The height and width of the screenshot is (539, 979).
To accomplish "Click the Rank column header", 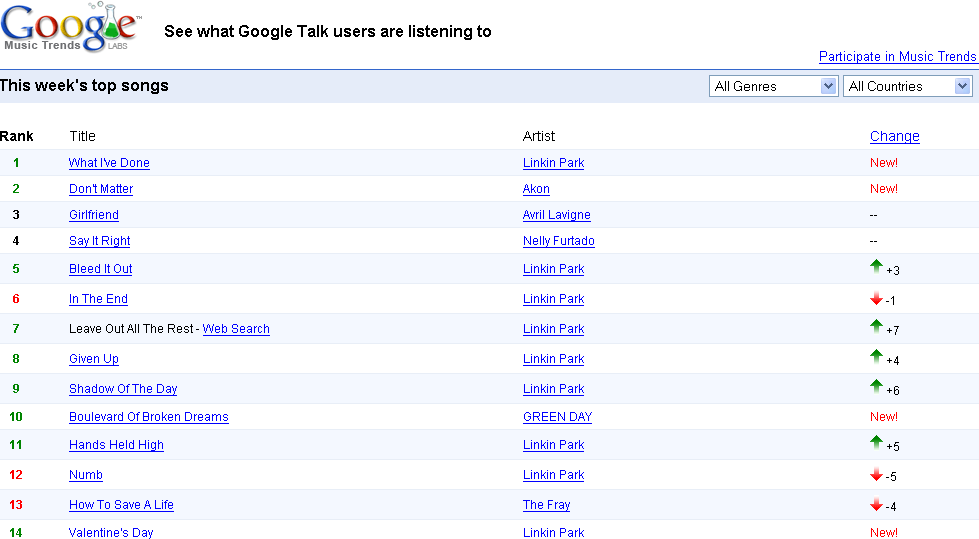I will click(x=17, y=136).
